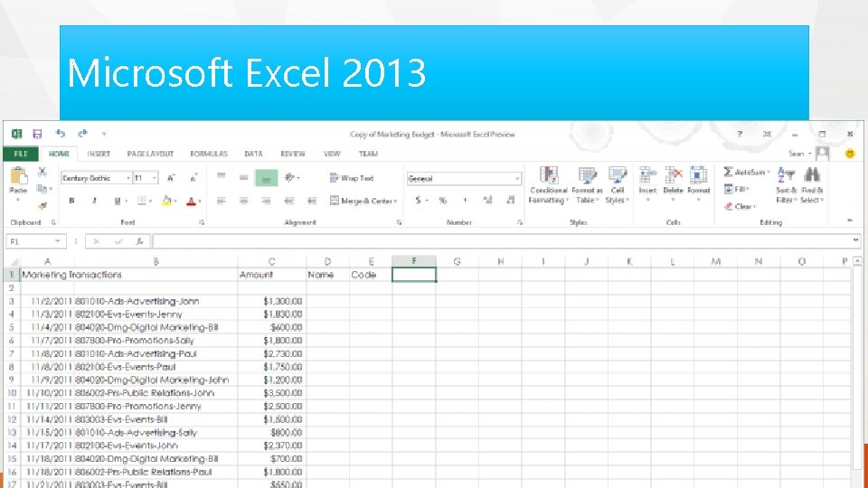Click the insert function fx icon

pyautogui.click(x=139, y=241)
